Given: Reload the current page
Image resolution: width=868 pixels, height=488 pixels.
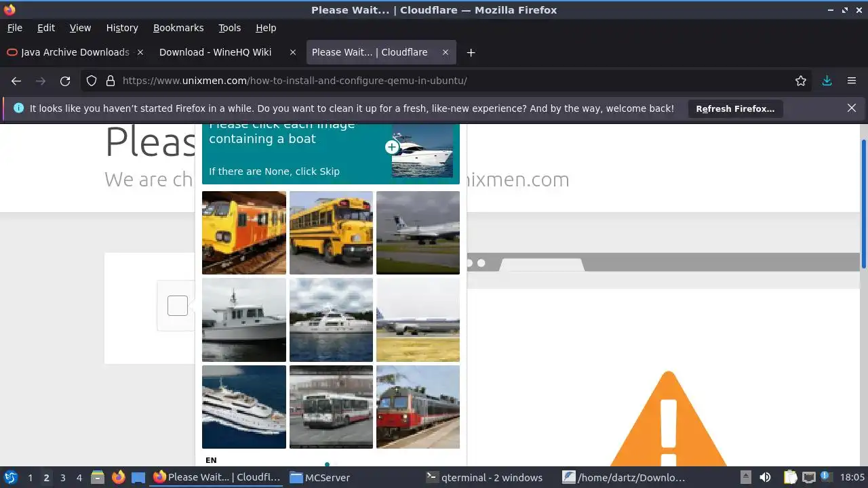Looking at the screenshot, I should (x=65, y=81).
